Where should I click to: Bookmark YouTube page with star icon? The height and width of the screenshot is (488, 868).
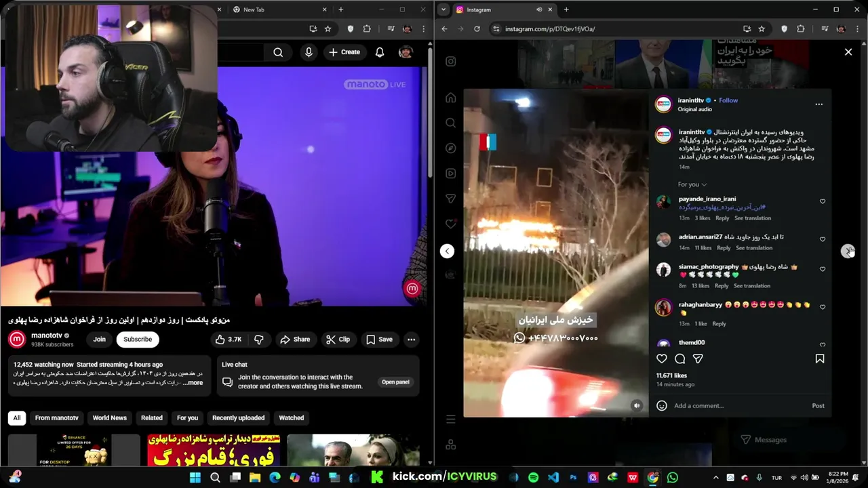pos(328,29)
